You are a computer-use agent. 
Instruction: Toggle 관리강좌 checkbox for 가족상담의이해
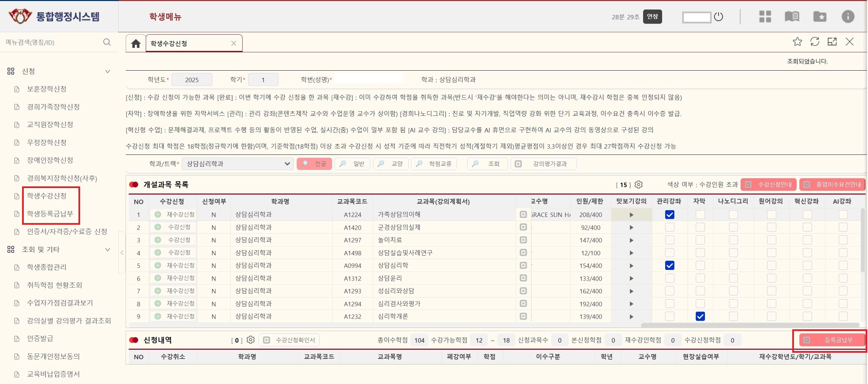coord(670,215)
